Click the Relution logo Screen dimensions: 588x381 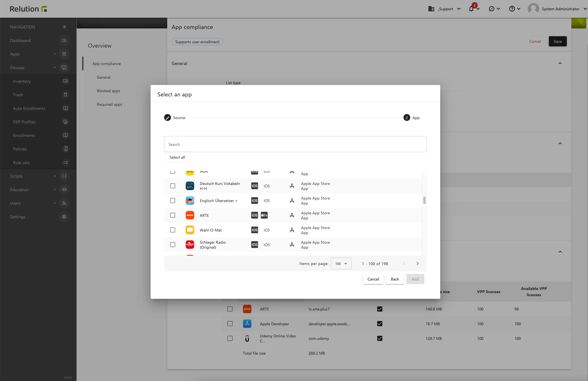28,9
